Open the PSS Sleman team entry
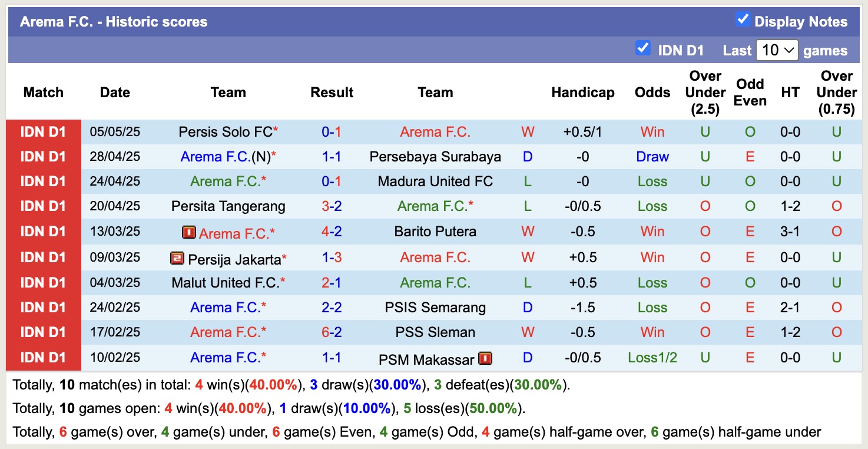Viewport: 868px width, 449px height. coord(435,332)
